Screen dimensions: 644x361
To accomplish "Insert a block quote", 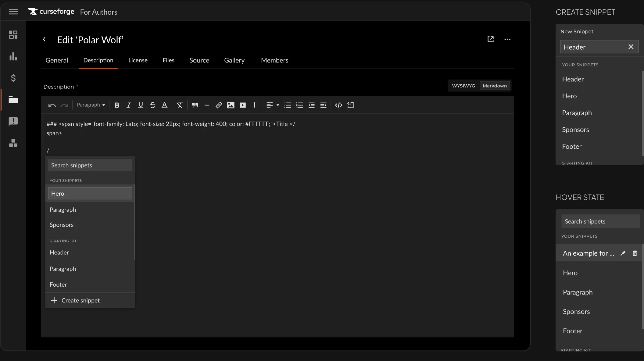I will [x=195, y=105].
